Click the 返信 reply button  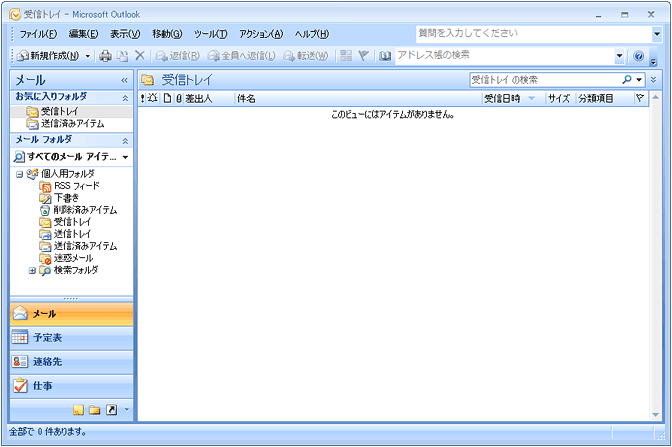[177, 56]
